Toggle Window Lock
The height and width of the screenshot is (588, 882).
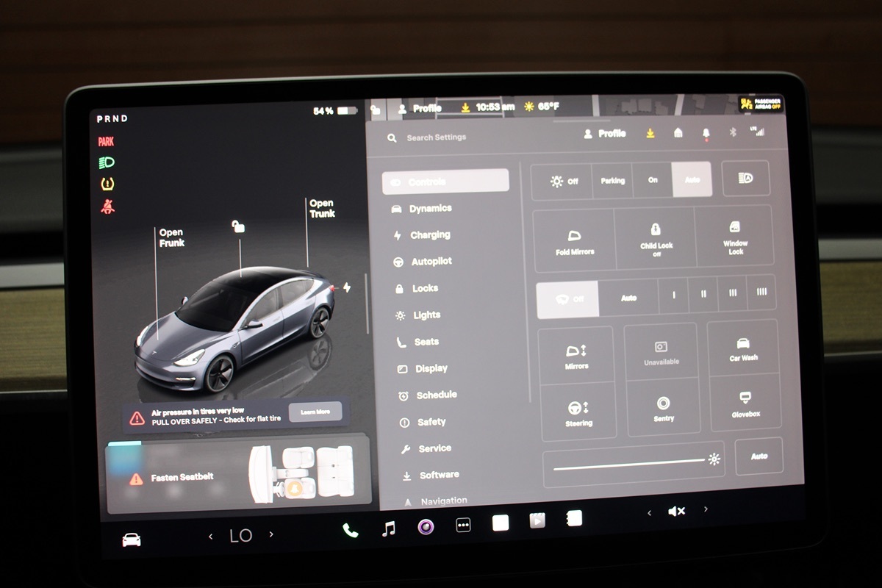pos(734,234)
